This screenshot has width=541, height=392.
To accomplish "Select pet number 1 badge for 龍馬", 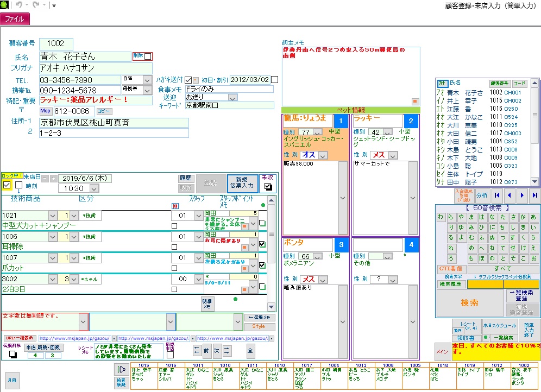I will click(x=341, y=121).
